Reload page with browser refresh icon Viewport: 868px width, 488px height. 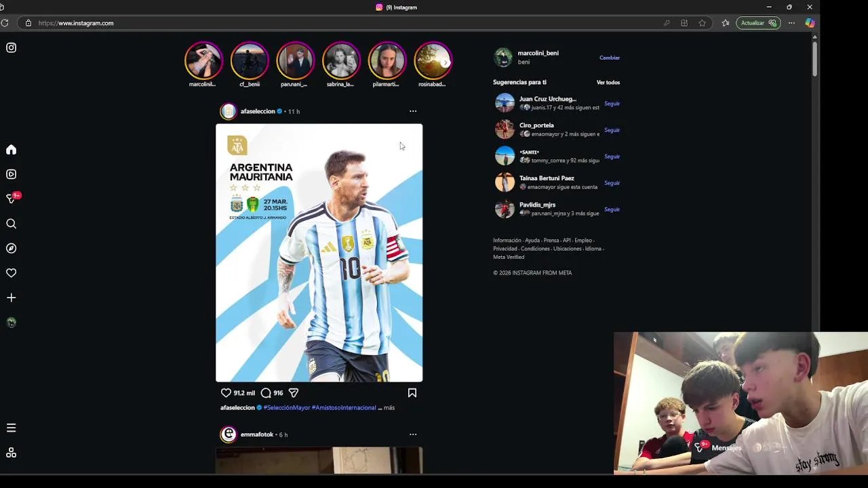5,23
